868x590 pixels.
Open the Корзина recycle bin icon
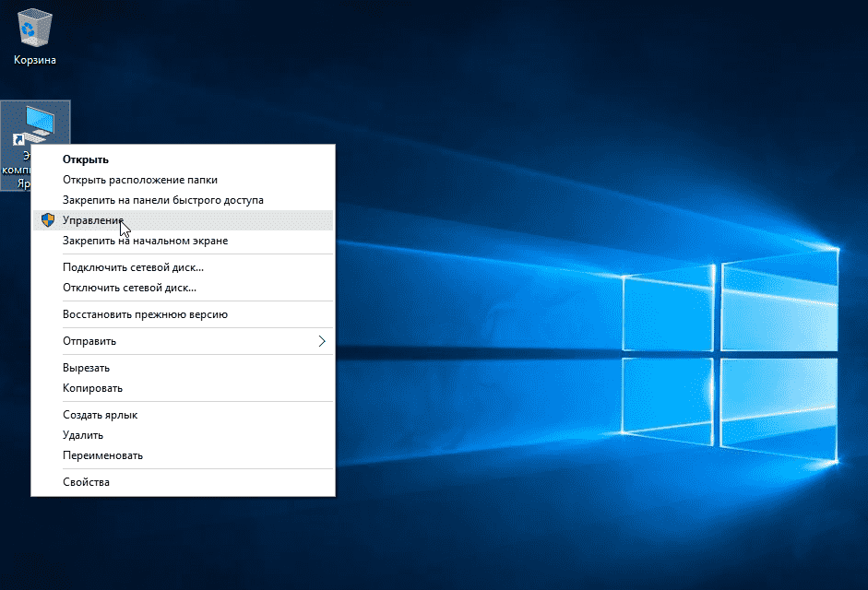(x=34, y=32)
